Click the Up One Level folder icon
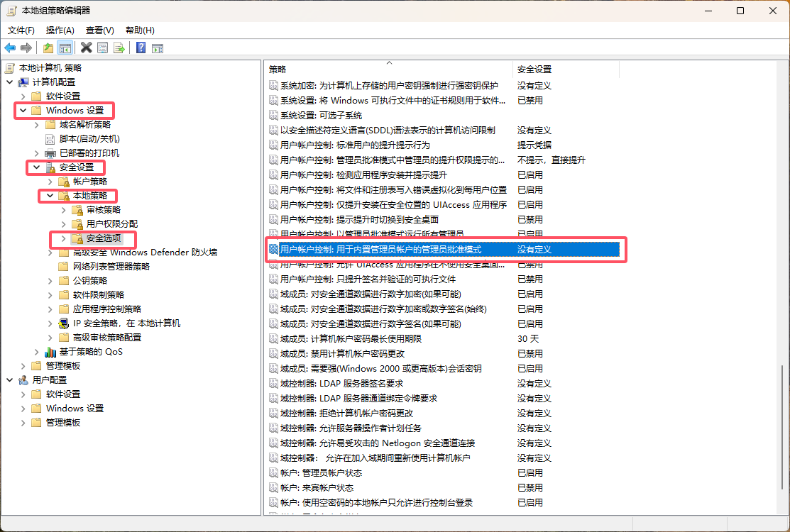This screenshot has height=532, width=790. coord(48,48)
